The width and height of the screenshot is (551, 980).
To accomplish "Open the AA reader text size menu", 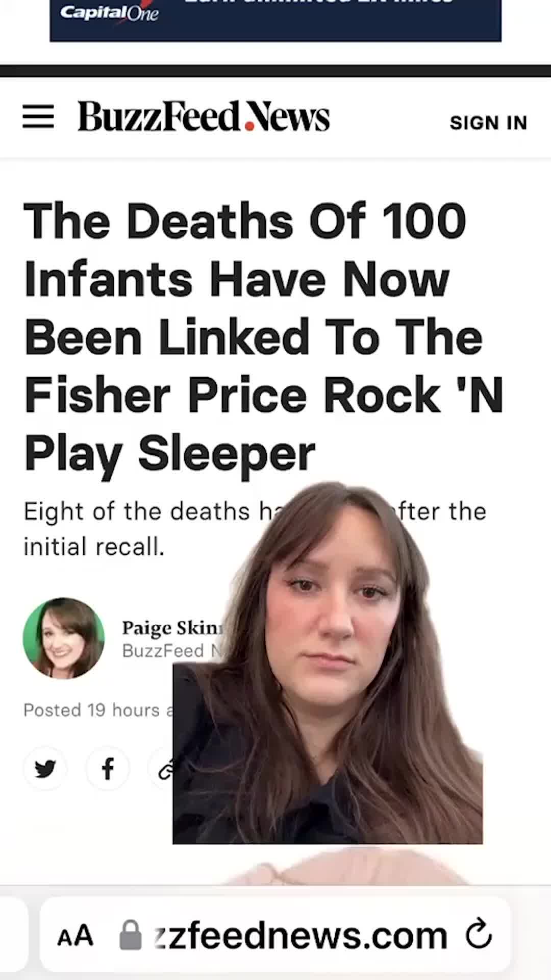I will pyautogui.click(x=76, y=936).
